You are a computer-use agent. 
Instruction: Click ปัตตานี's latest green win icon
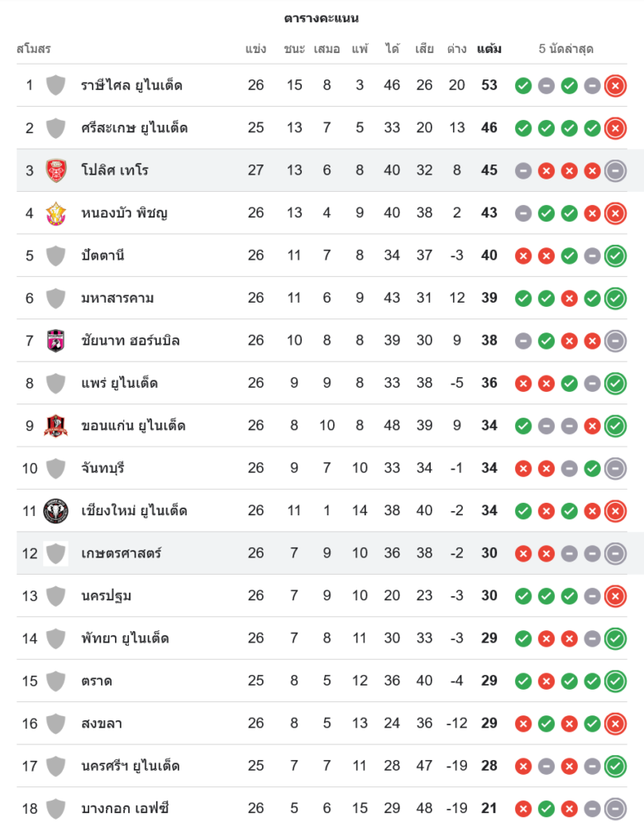click(614, 256)
